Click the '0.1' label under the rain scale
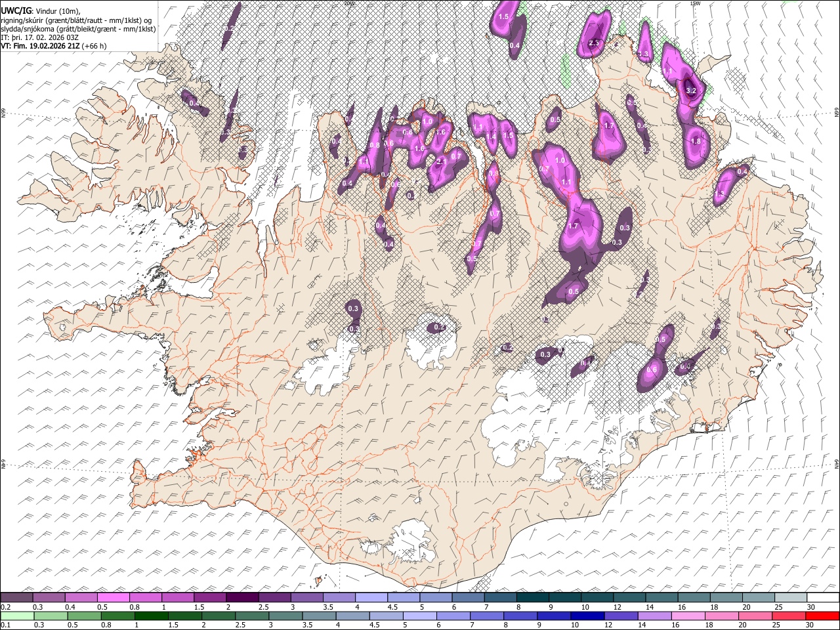 6,625
